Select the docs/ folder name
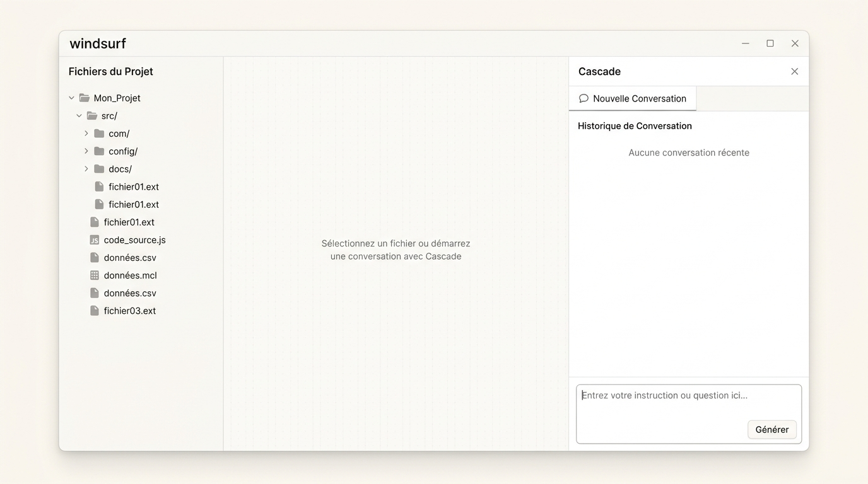Viewport: 868px width, 484px height. (x=120, y=169)
